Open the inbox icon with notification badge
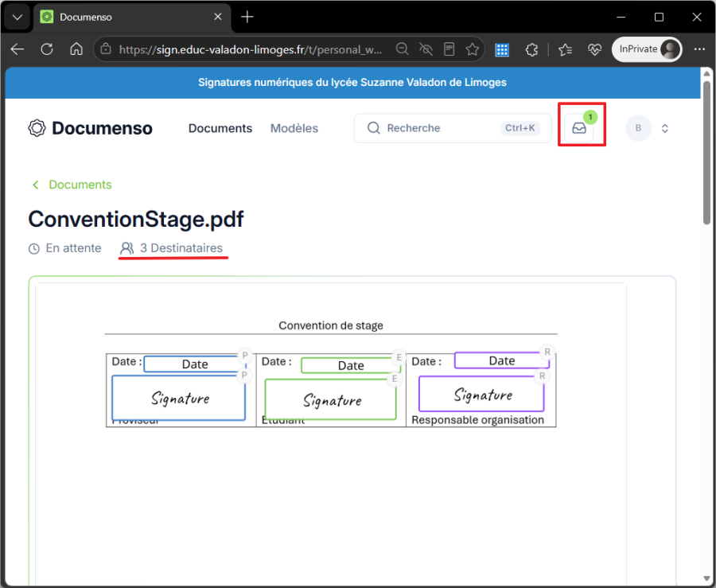Image resolution: width=716 pixels, height=588 pixels. pos(579,128)
